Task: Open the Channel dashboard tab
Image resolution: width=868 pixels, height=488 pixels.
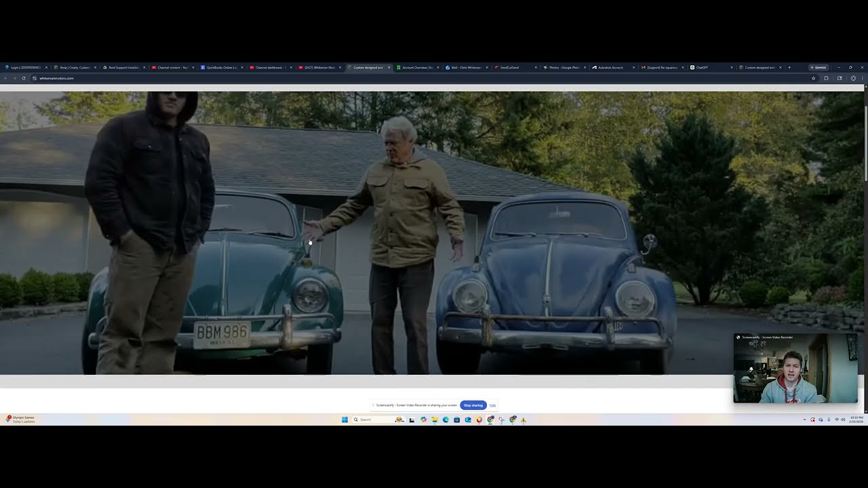Action: pyautogui.click(x=271, y=68)
